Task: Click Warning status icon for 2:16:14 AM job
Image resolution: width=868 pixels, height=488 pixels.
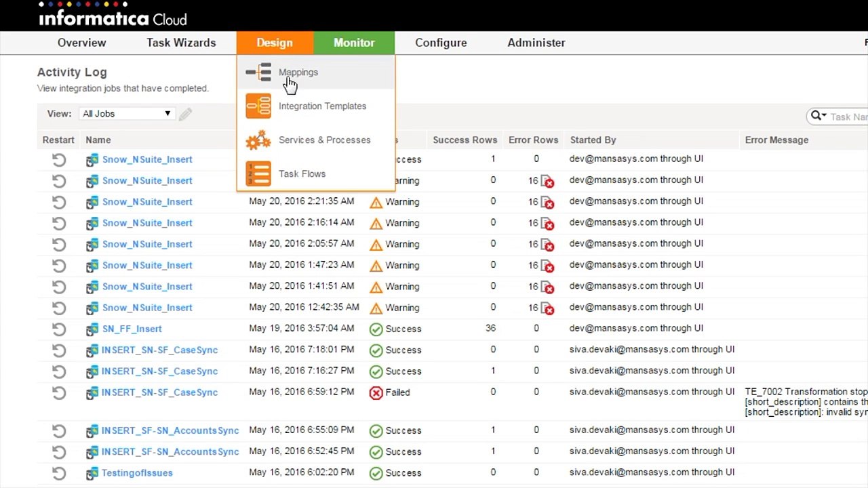Action: pos(376,223)
